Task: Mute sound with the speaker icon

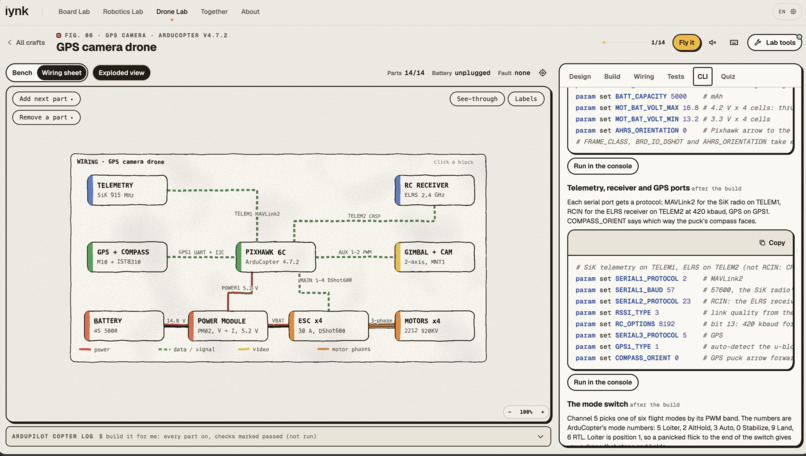Action: (x=712, y=43)
